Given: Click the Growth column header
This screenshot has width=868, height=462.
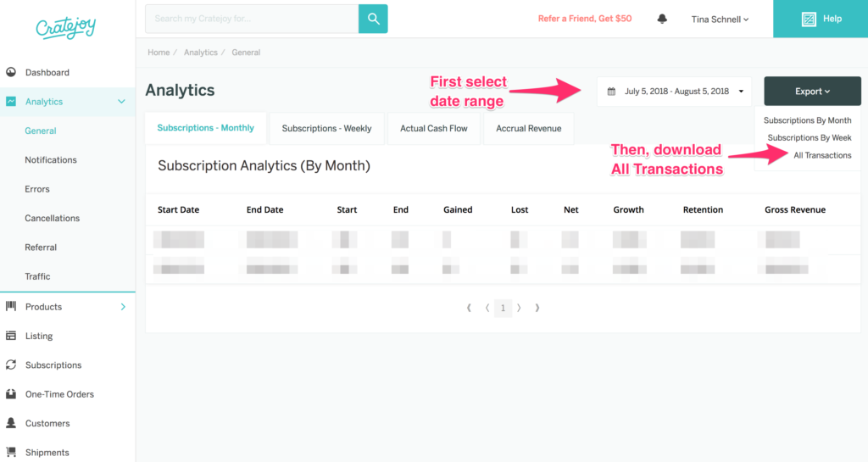Looking at the screenshot, I should pos(628,209).
